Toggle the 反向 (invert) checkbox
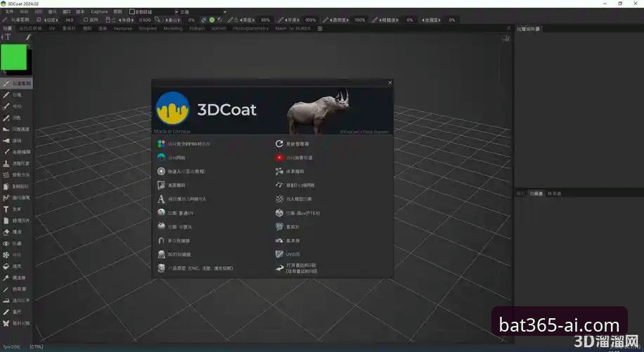 [x=86, y=20]
